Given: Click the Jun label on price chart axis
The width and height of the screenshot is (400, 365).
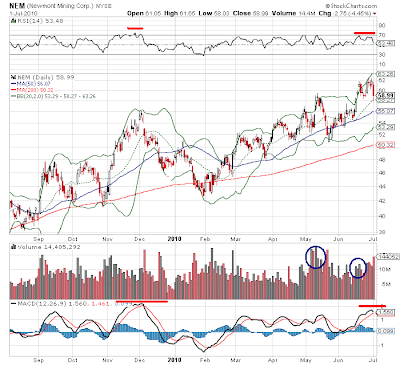Looking at the screenshot, I should click(338, 239).
